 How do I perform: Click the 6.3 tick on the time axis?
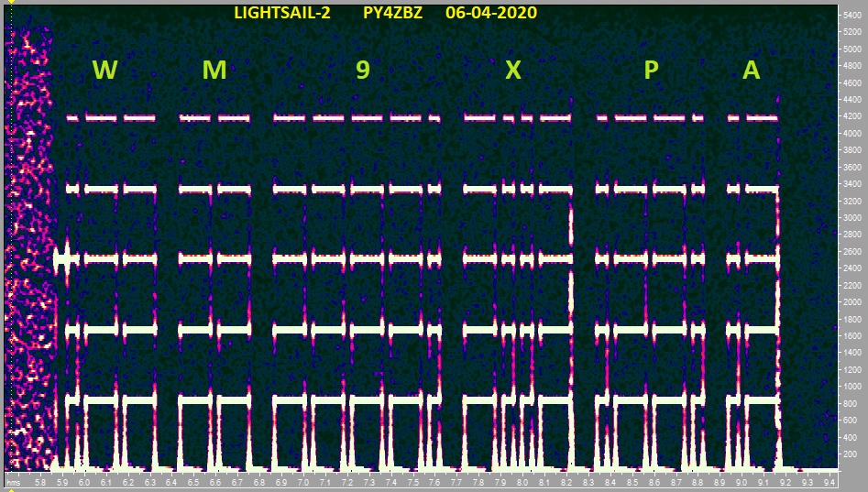coord(149,483)
